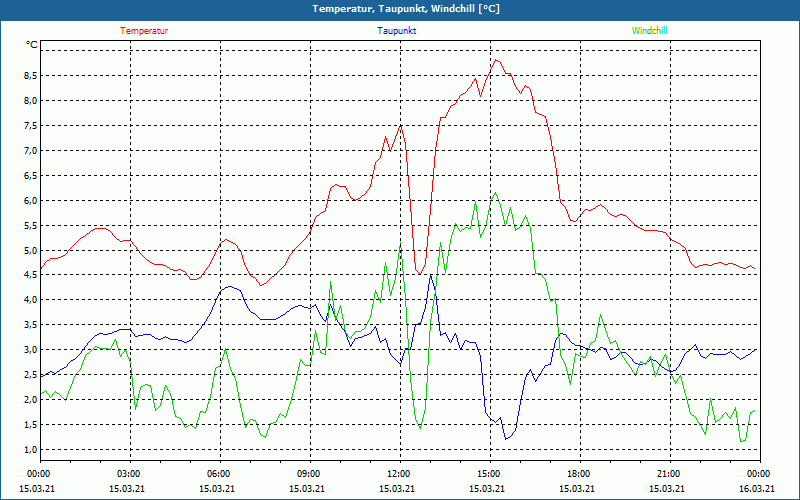Click the "12:00" time label
The image size is (800, 500).
coord(397,474)
